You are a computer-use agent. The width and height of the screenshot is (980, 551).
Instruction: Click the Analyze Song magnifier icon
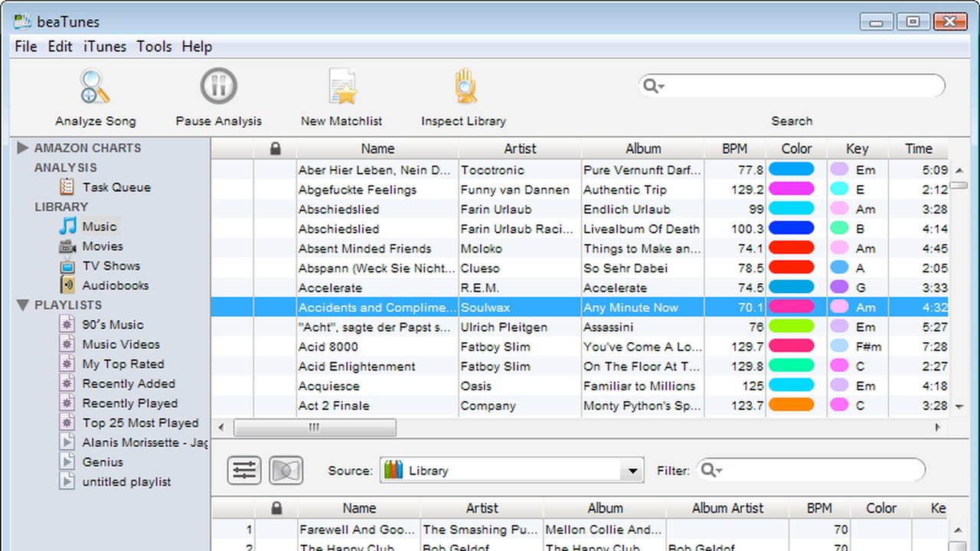[95, 87]
